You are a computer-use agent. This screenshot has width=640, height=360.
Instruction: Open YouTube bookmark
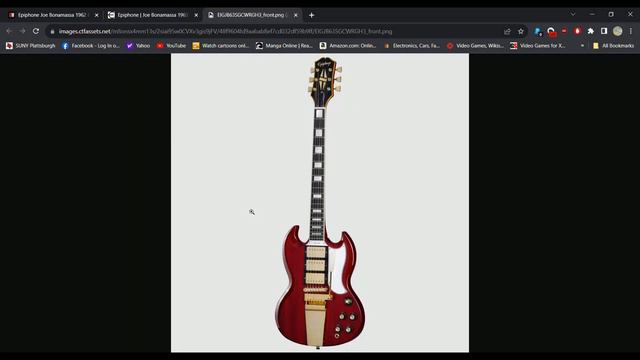(171, 46)
